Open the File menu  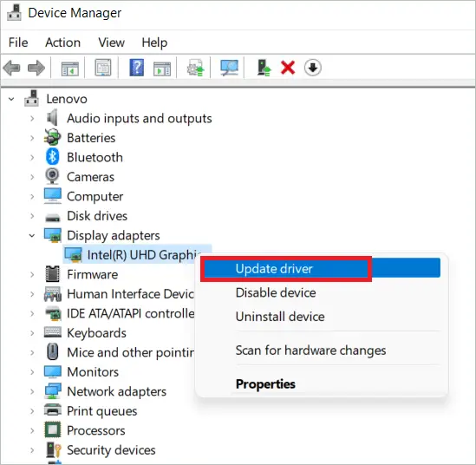(18, 43)
